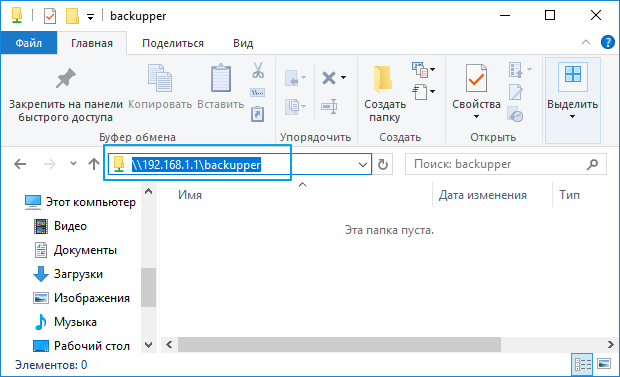620x377 pixels.
Task: Click the Open icon in Открыть group
Action: pos(516,70)
